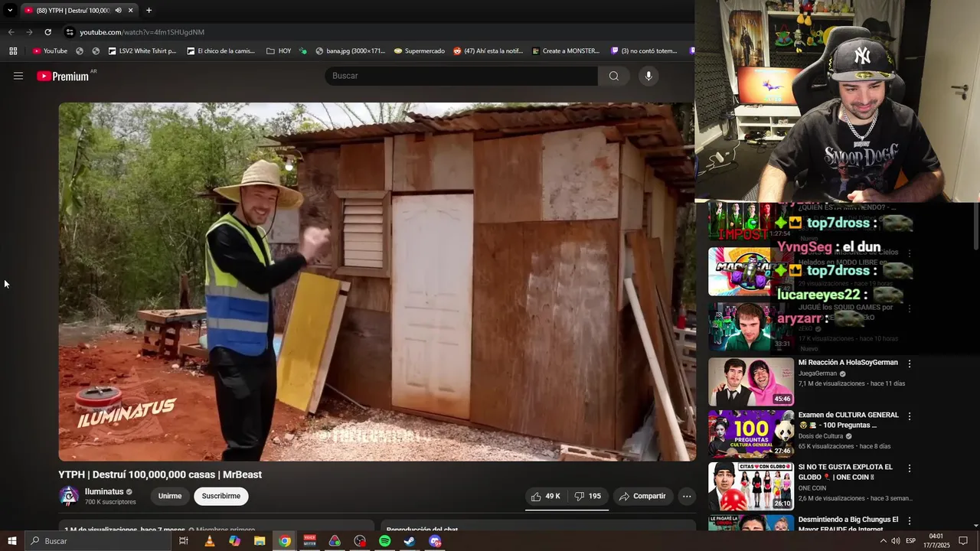Open the Windows Start menu
This screenshot has width=980, height=551.
tap(12, 541)
